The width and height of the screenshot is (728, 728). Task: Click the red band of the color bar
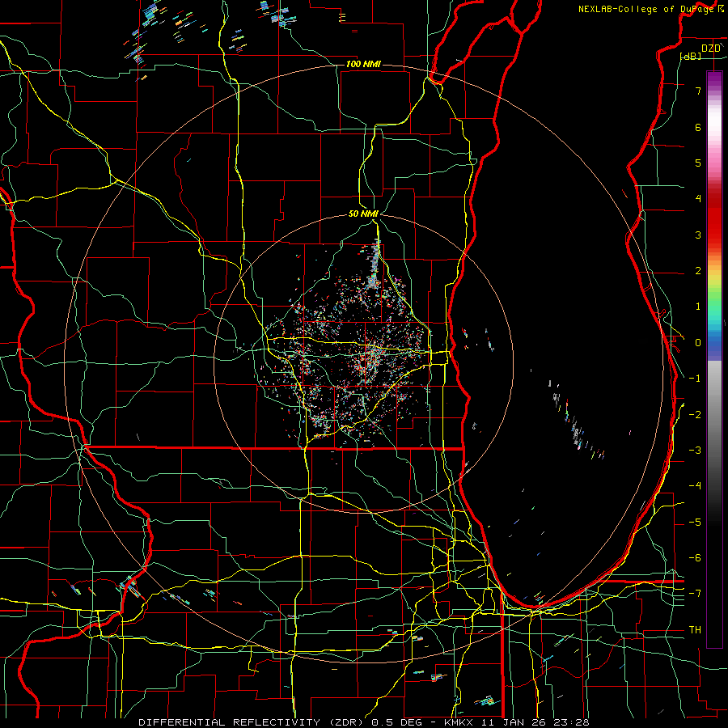714,218
